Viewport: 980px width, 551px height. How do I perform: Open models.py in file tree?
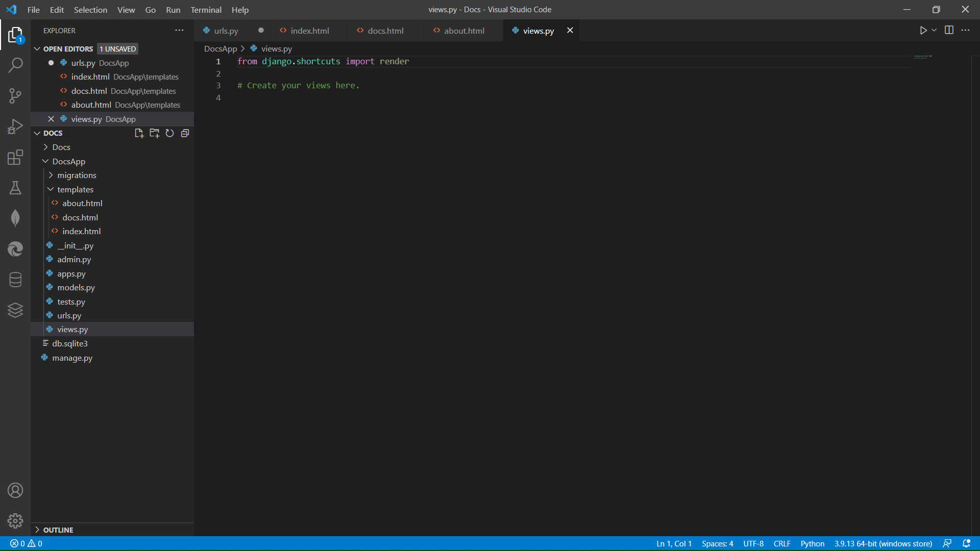tap(76, 288)
